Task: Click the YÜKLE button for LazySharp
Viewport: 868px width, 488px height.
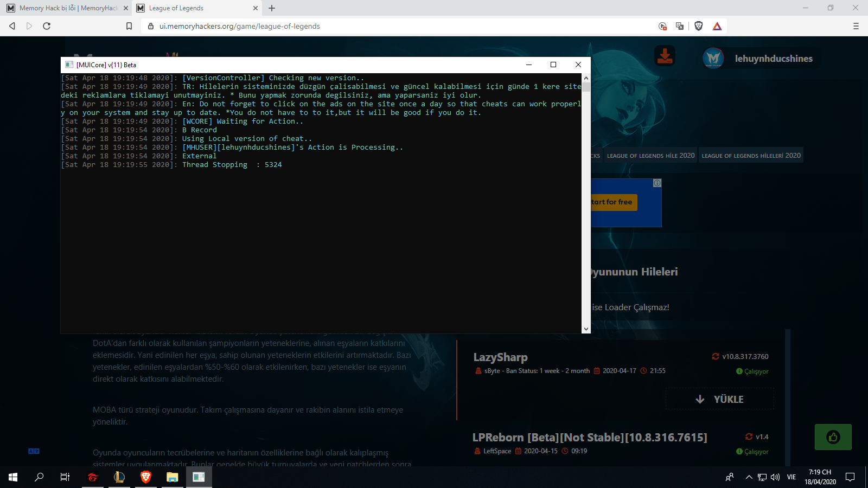Action: tap(719, 399)
